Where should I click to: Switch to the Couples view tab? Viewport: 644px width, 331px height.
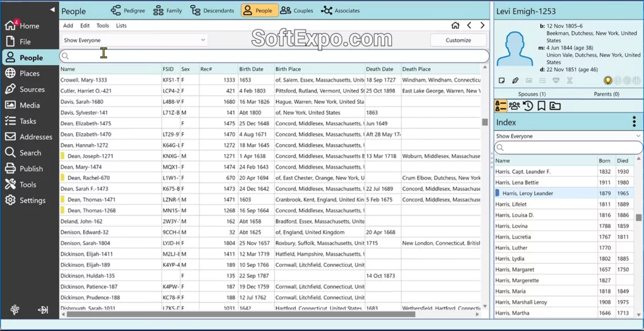tap(297, 11)
